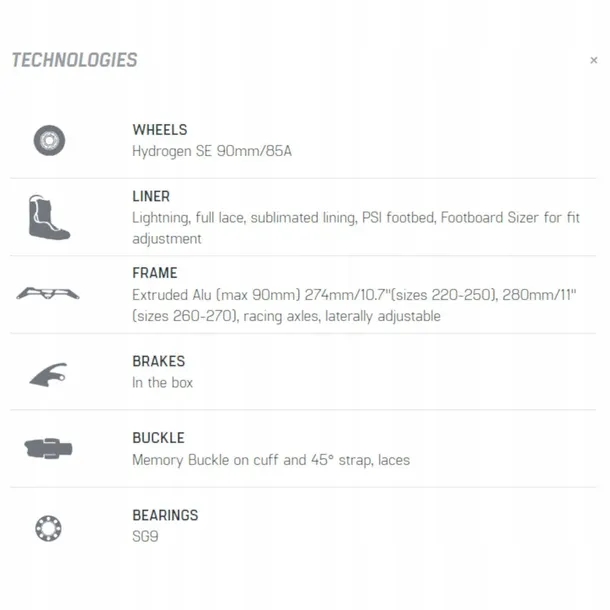The image size is (610, 610).
Task: Click the Technologies heading
Action: click(x=74, y=60)
